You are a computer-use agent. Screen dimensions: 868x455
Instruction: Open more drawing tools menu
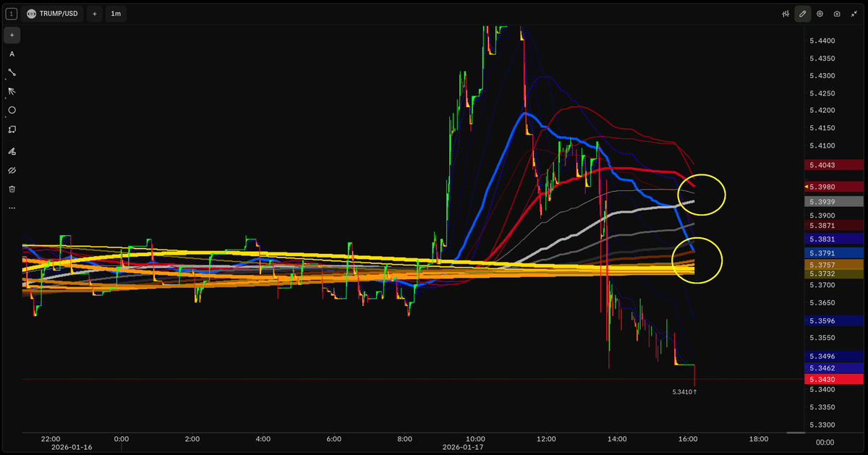[x=12, y=208]
